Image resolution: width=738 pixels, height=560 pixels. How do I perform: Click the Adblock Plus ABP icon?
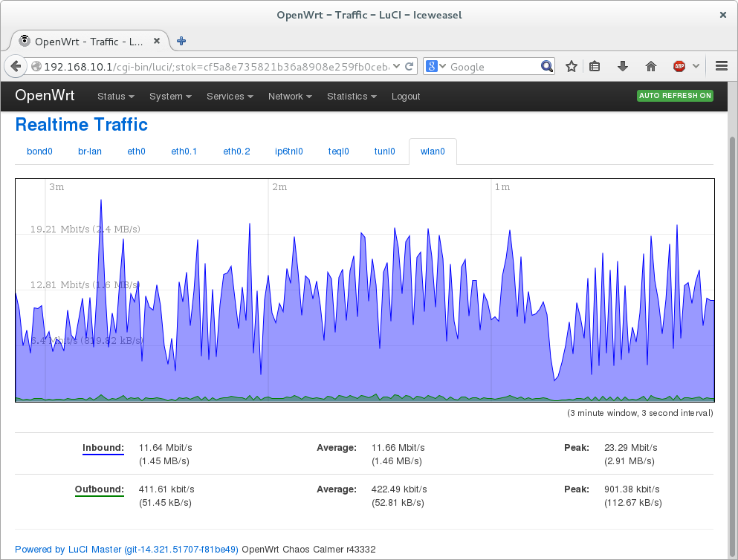[x=679, y=66]
